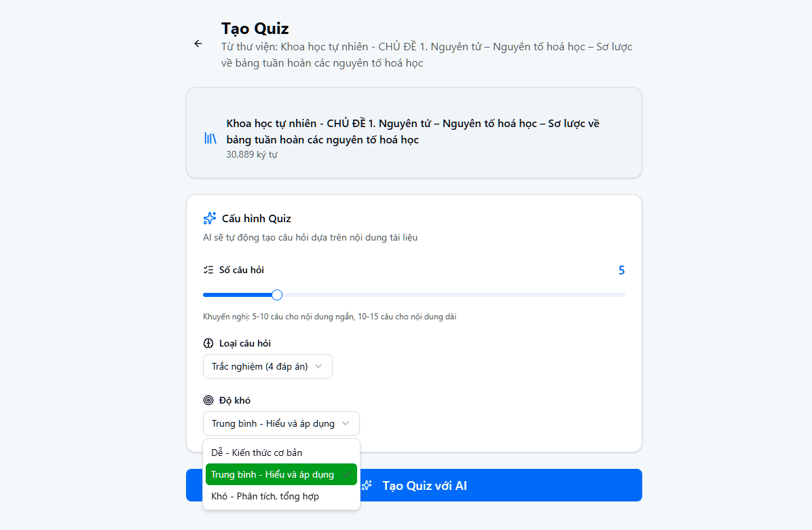Click the globe icon beside Loại câu hỏi
Screen dimensions: 812x530
[209, 343]
